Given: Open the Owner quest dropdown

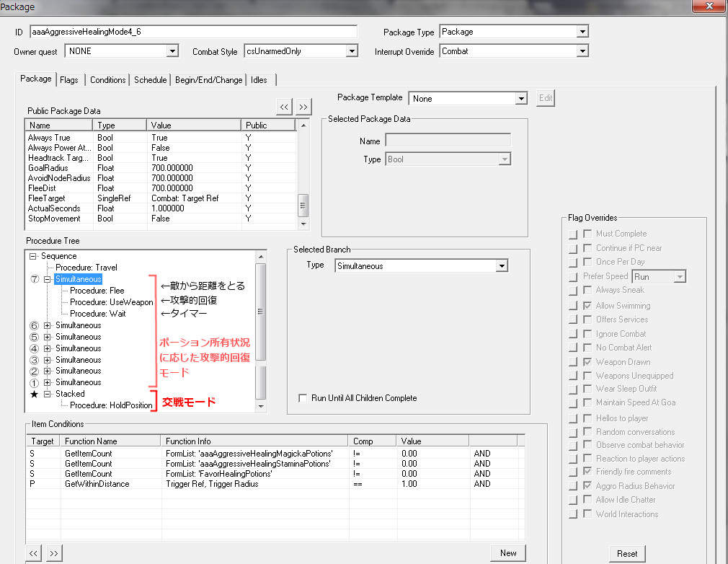Looking at the screenshot, I should [x=172, y=50].
